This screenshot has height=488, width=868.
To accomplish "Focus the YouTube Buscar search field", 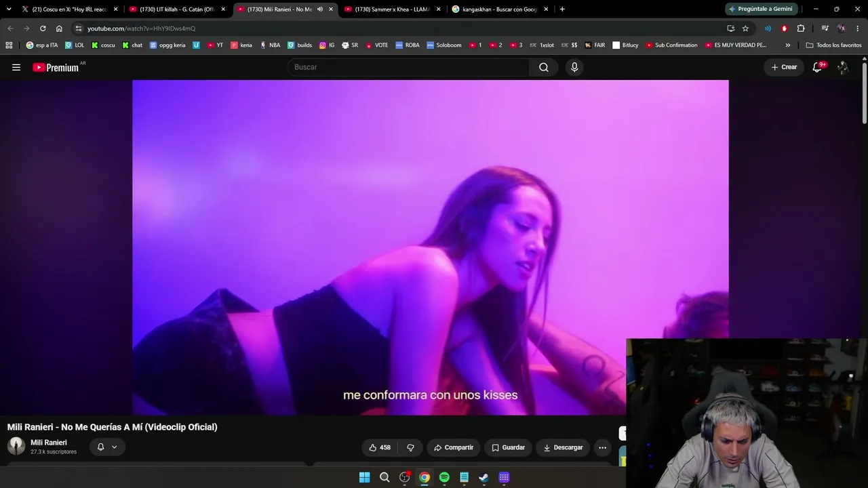I will [x=408, y=67].
